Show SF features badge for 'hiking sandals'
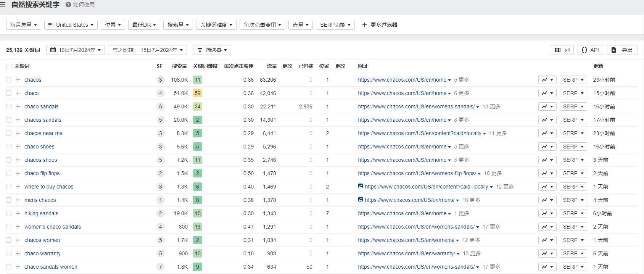This screenshot has height=274, width=644. click(x=160, y=213)
